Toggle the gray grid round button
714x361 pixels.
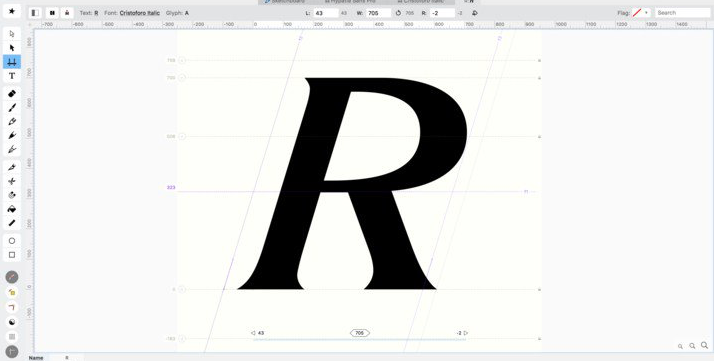(12, 337)
